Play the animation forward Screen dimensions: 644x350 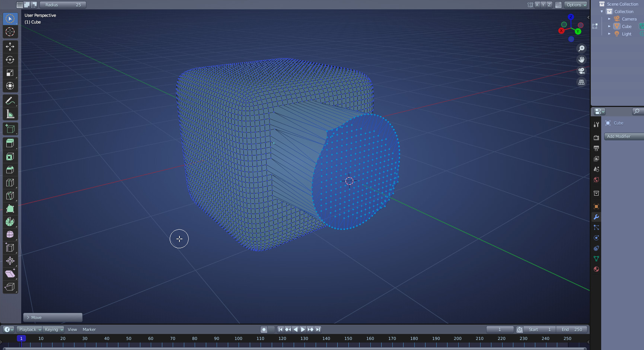303,329
